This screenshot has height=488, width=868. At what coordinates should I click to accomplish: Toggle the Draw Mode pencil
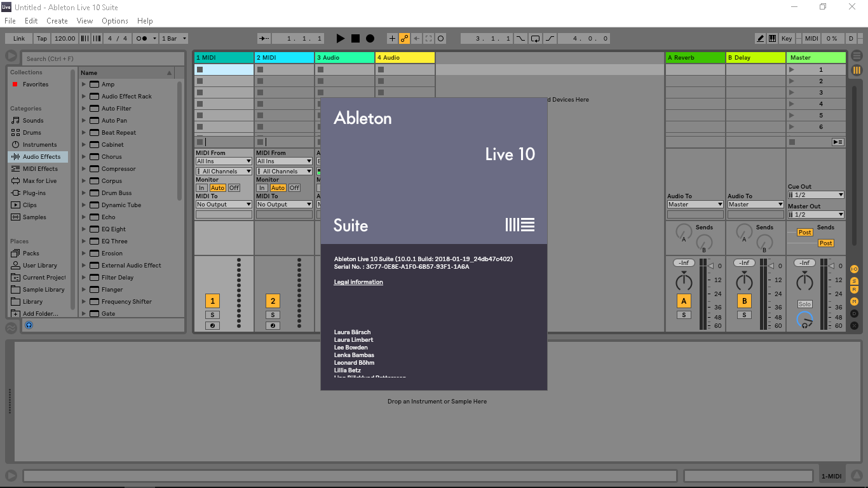(761, 39)
